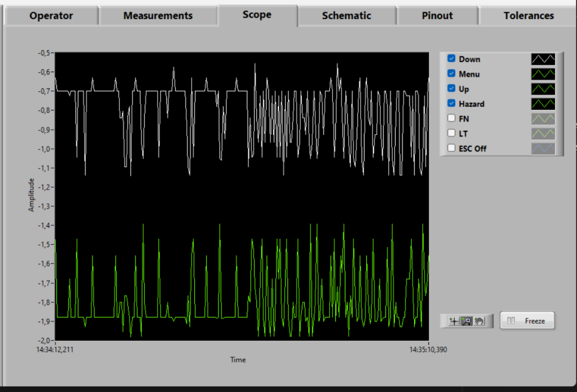The width and height of the screenshot is (577, 392).
Task: Go to the Schematic tab
Action: 347,16
